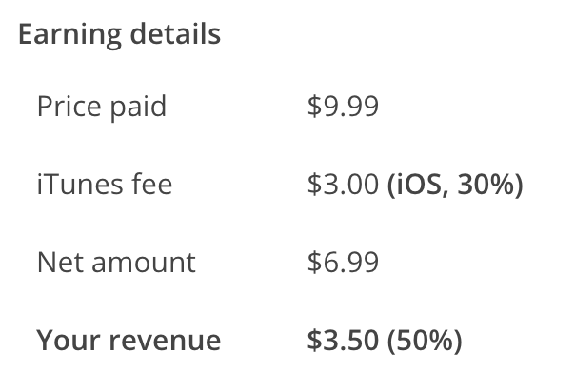The image size is (575, 392).
Task: Select the bold Your revenue label
Action: pyautogui.click(x=129, y=340)
